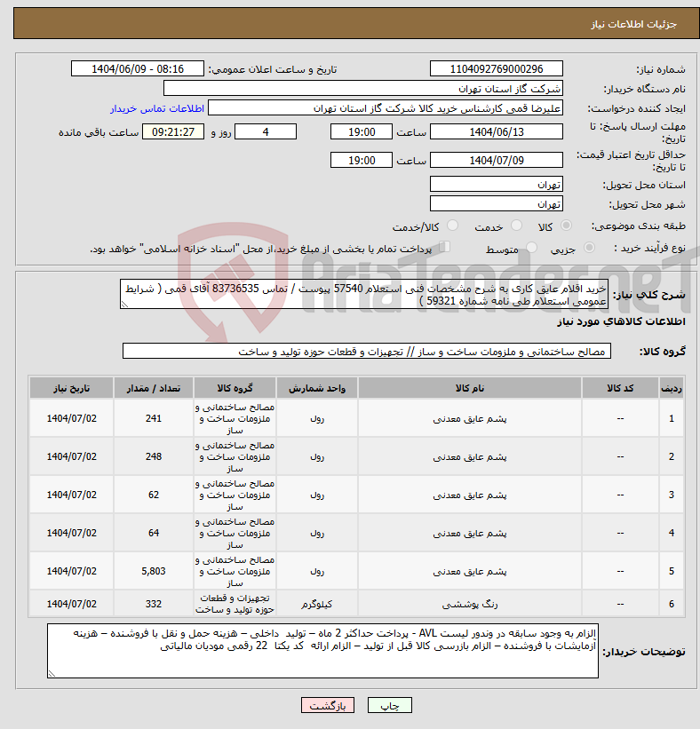Click کیلوگرم unit in row 6
The width and height of the screenshot is (700, 729).
(x=317, y=604)
